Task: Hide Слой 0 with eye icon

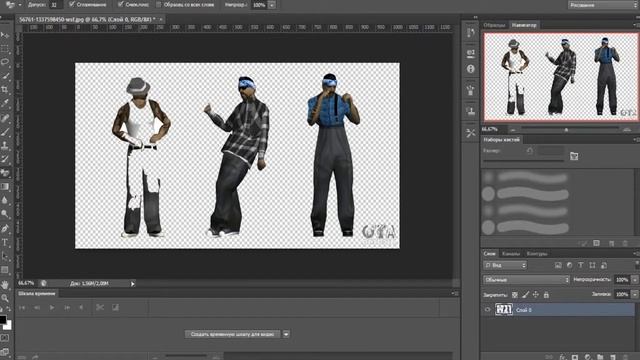Action: [x=487, y=310]
